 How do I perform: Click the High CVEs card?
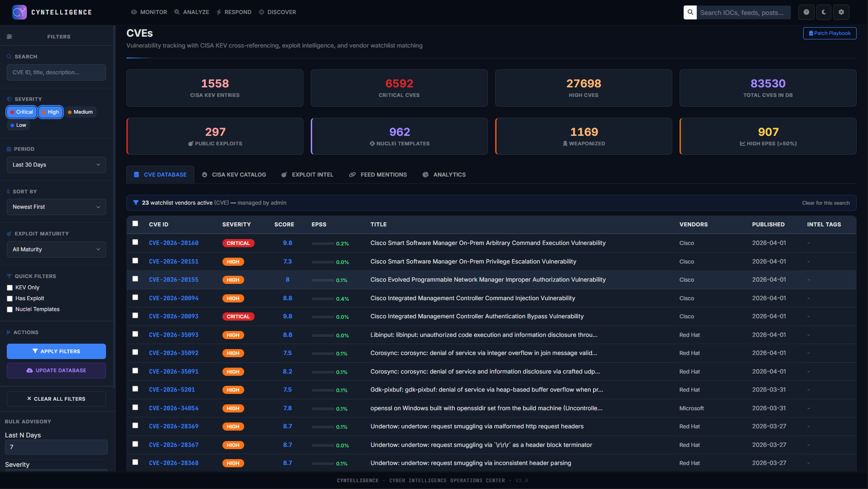pos(583,88)
